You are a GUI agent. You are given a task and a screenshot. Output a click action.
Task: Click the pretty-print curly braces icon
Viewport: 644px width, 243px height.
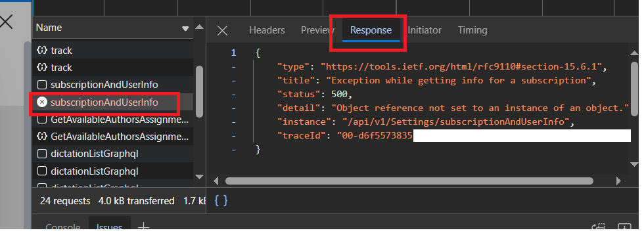221,201
